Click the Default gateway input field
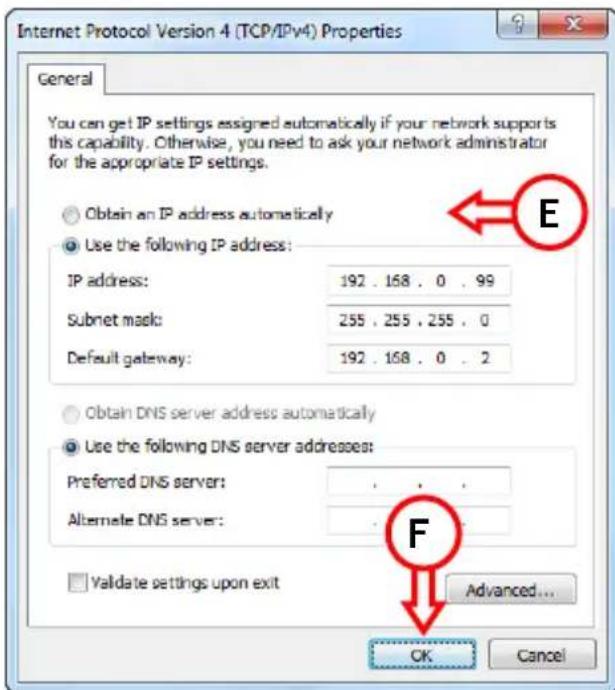 (418, 358)
